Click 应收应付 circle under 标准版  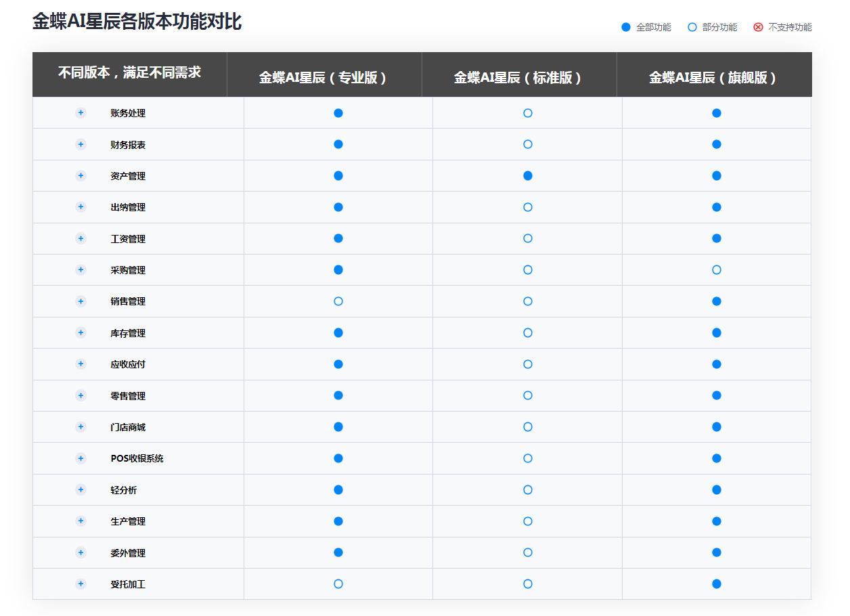(528, 364)
